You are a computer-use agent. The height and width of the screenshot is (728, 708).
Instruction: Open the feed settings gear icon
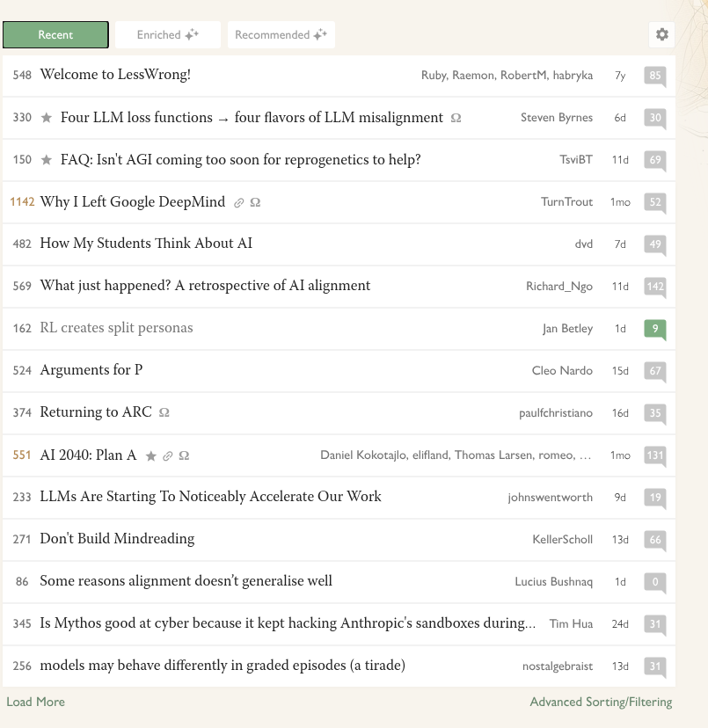tap(661, 34)
